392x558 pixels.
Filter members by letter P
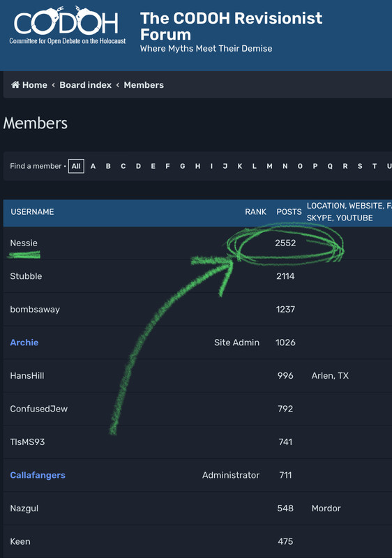[x=315, y=166]
